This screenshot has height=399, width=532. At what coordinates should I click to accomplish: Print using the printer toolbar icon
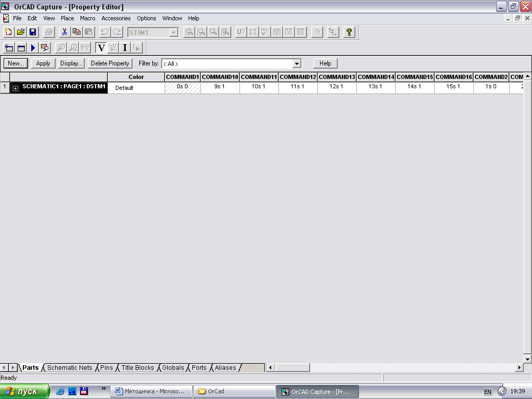point(49,32)
